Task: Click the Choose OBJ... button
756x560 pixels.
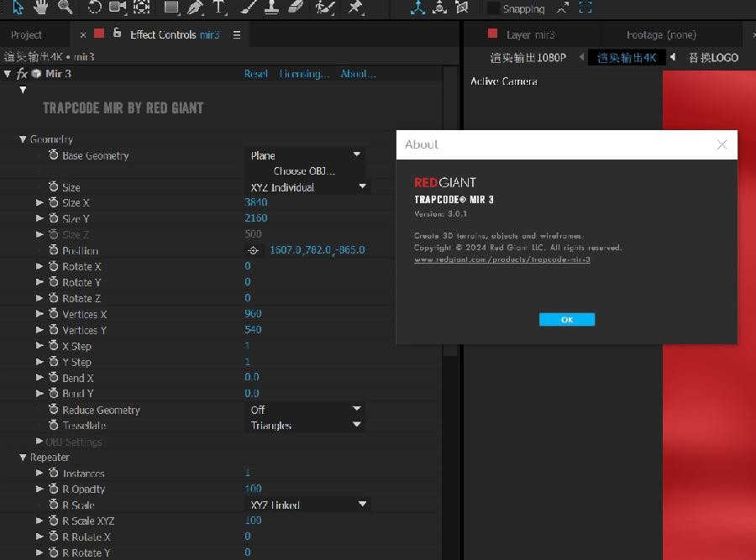Action: coord(304,171)
